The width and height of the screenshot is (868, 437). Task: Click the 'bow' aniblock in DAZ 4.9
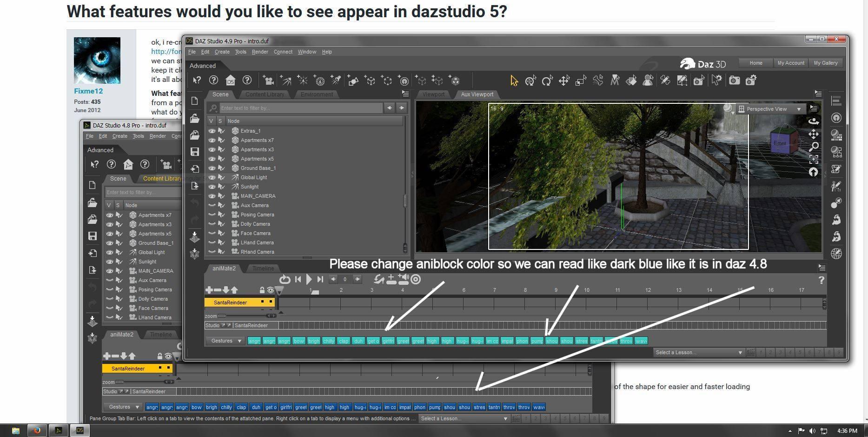[x=299, y=341]
